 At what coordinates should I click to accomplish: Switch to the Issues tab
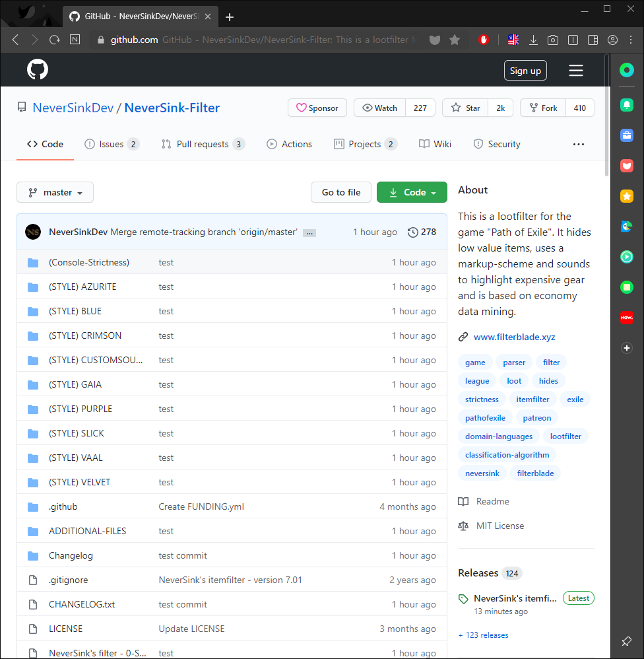tap(112, 144)
